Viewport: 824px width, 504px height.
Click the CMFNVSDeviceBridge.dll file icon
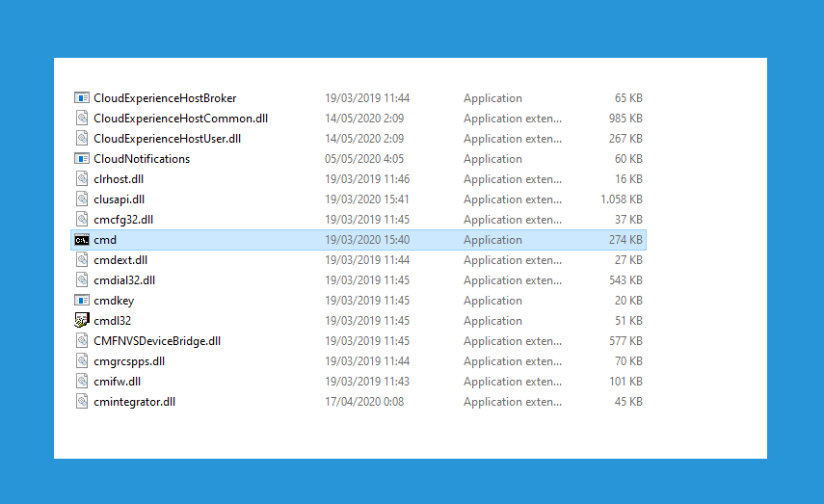pyautogui.click(x=82, y=340)
